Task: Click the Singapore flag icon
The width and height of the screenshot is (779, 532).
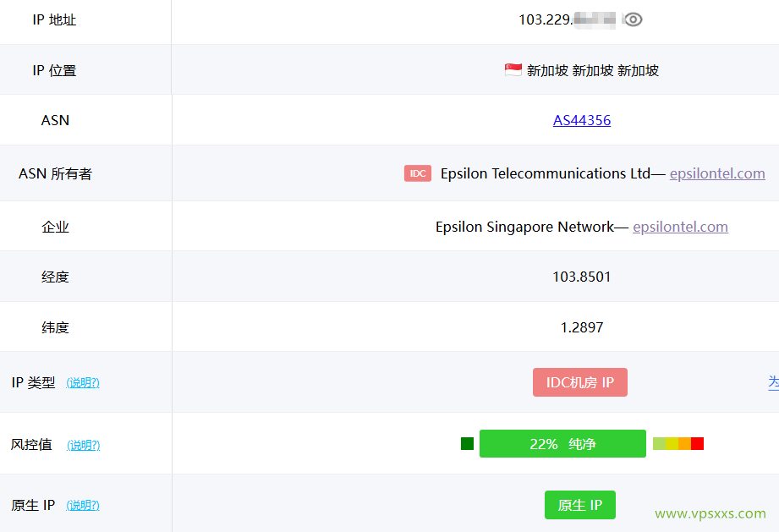Action: coord(512,70)
